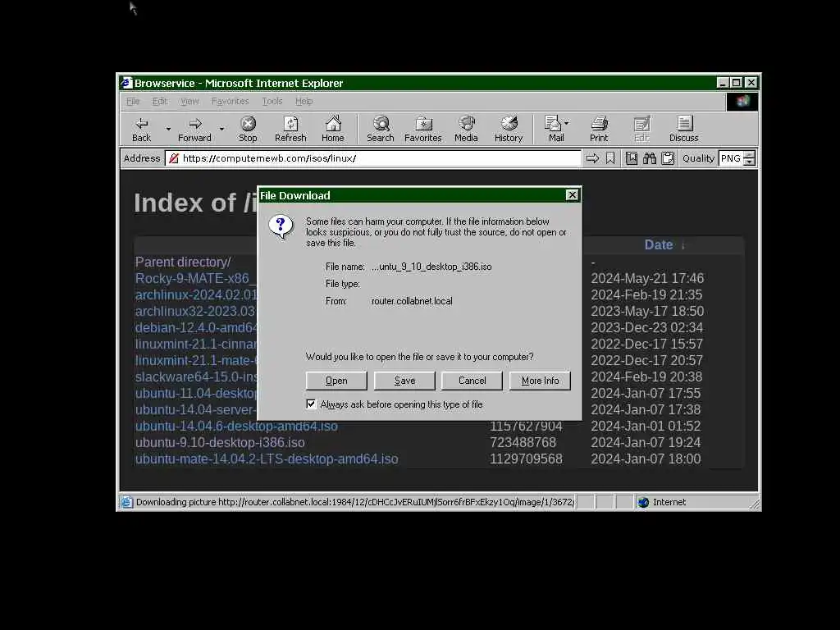
Task: Click the Discuss toolbar icon
Action: click(x=684, y=124)
